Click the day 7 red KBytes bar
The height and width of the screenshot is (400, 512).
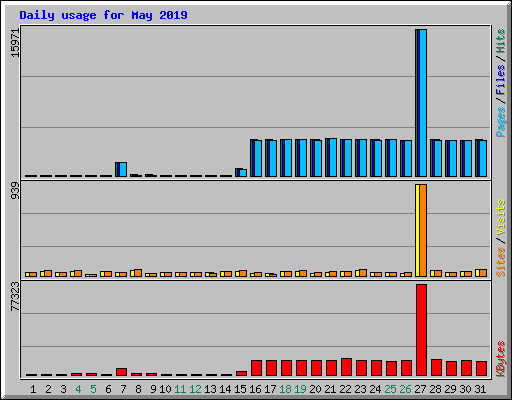point(121,372)
